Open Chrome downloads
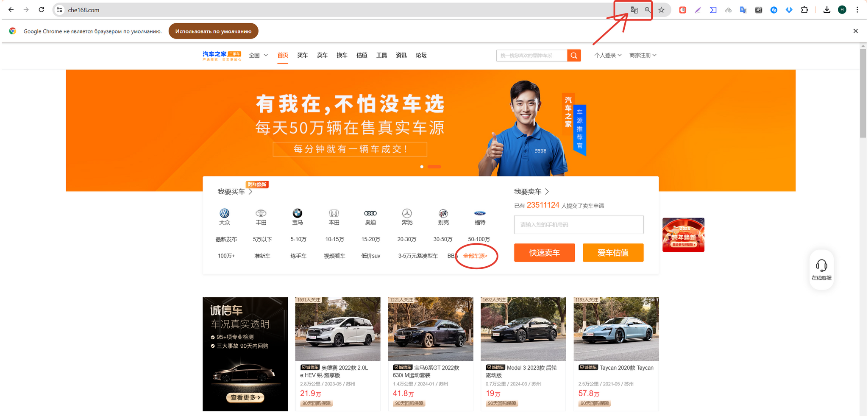 coord(827,10)
